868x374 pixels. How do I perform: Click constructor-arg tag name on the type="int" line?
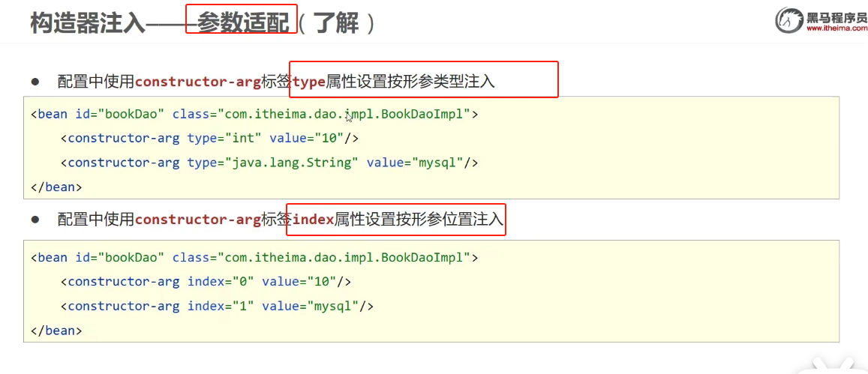(x=124, y=139)
